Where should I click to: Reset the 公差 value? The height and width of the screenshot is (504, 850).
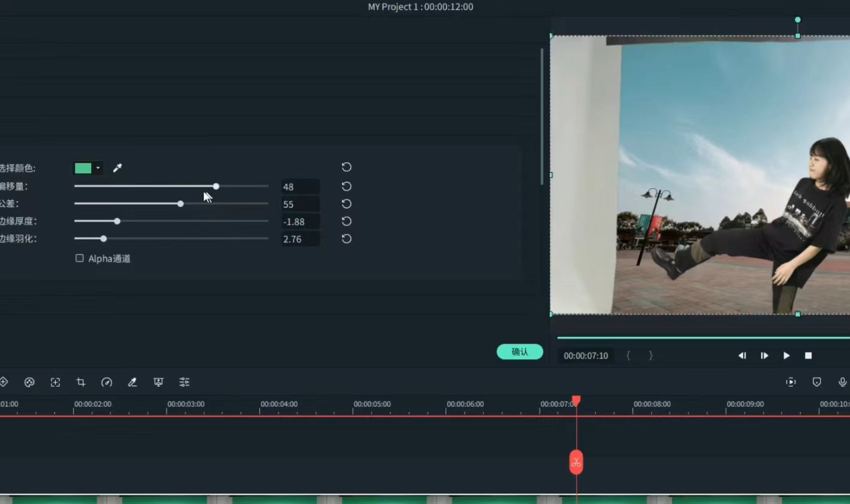click(x=346, y=204)
